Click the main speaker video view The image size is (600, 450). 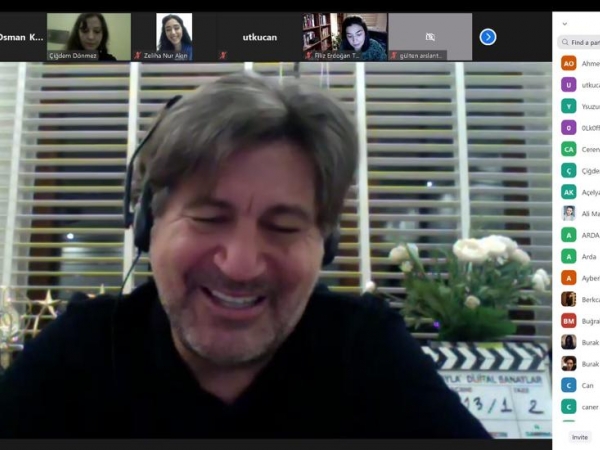pyautogui.click(x=276, y=251)
